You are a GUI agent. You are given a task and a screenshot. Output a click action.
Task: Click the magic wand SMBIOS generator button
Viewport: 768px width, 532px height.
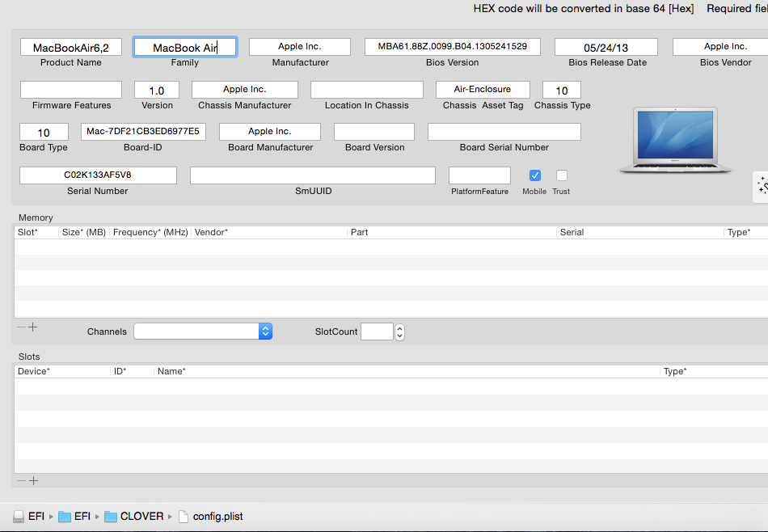(x=761, y=187)
